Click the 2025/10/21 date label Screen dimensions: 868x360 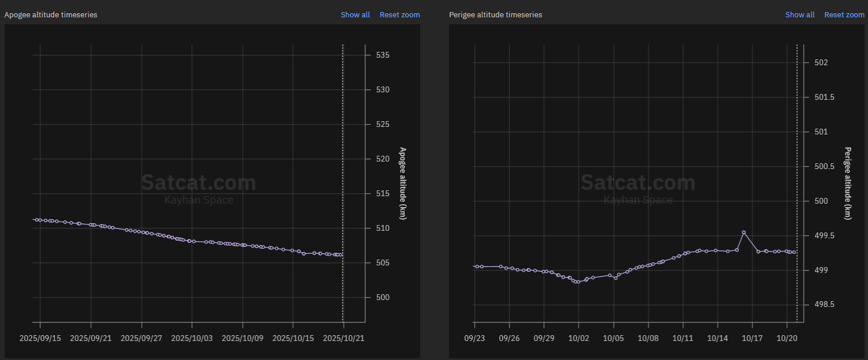(x=344, y=338)
